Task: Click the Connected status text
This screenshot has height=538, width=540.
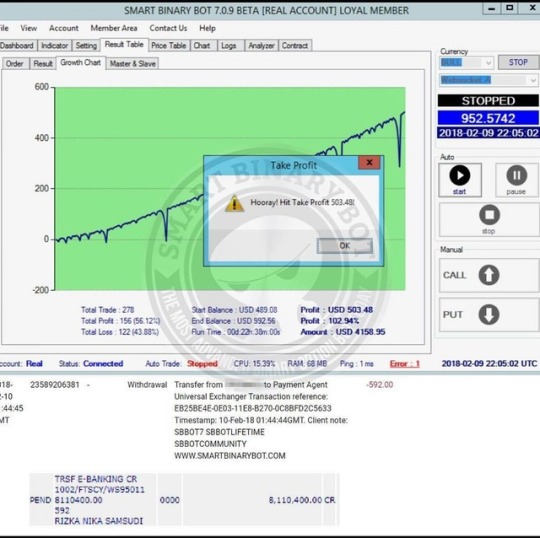Action: [103, 364]
